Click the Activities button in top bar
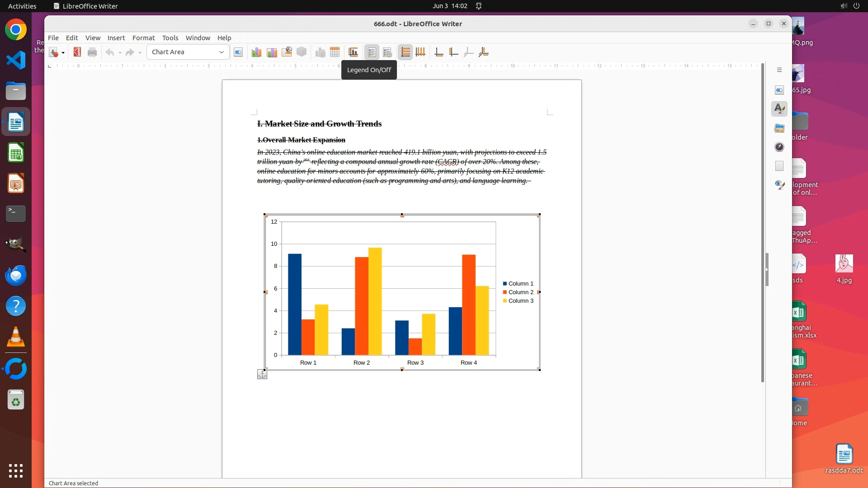This screenshot has width=868, height=488. pyautogui.click(x=22, y=6)
